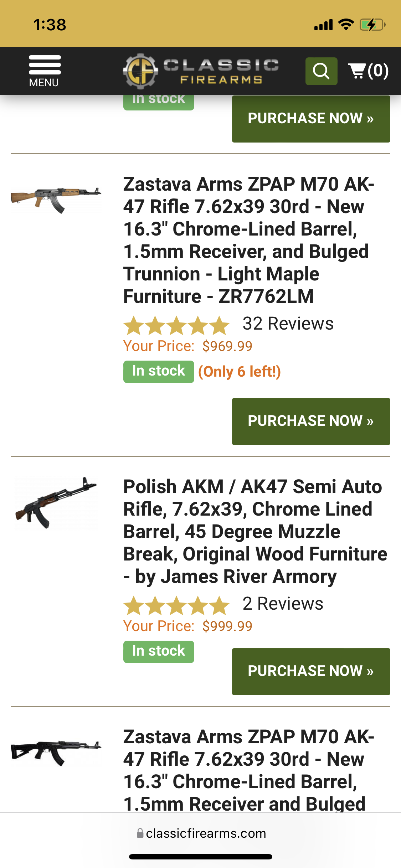Tap the light maple AK-47 product thumbnail
The height and width of the screenshot is (868, 401).
click(x=56, y=200)
